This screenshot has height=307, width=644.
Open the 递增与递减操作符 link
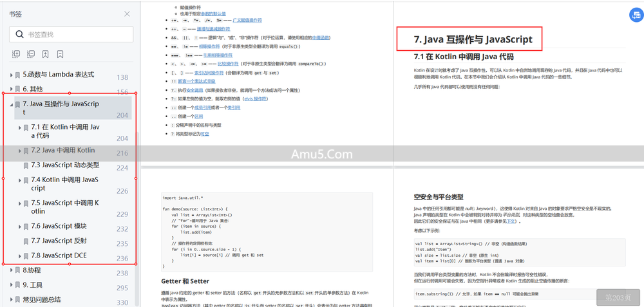tap(214, 29)
